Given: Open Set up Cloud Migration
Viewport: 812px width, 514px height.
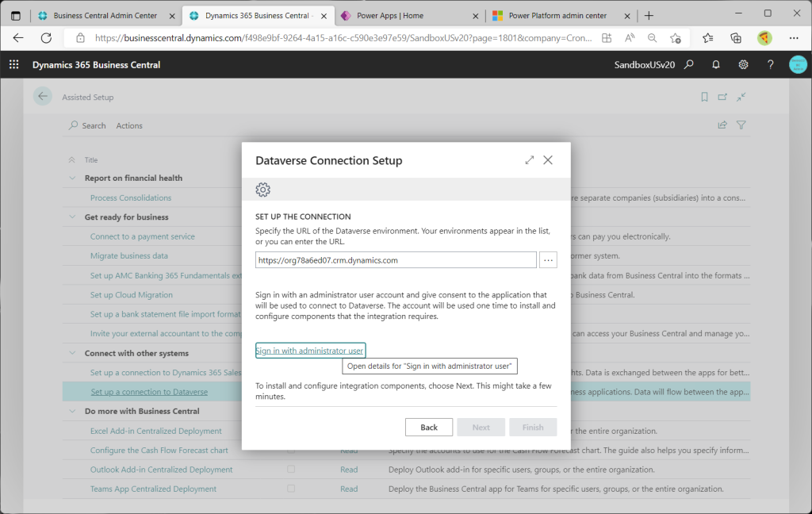Looking at the screenshot, I should 132,295.
